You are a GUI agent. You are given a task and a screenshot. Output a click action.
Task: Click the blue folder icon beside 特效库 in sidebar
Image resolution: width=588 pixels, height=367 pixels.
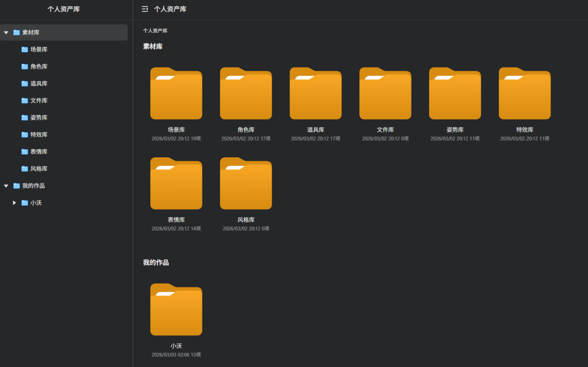pos(24,134)
